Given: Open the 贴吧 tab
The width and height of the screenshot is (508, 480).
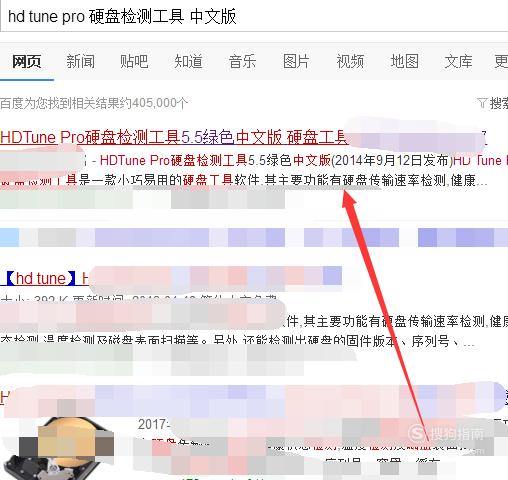Looking at the screenshot, I should coord(134,61).
